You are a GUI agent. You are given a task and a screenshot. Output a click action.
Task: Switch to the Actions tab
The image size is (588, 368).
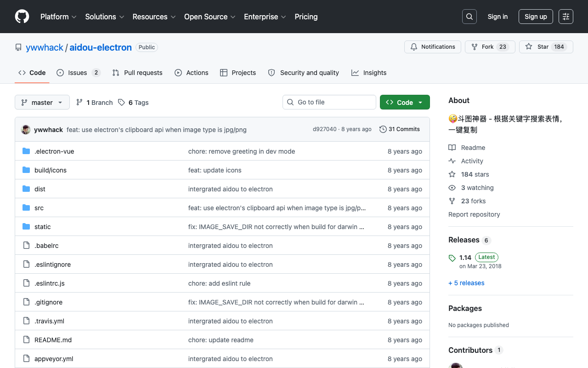tap(192, 73)
